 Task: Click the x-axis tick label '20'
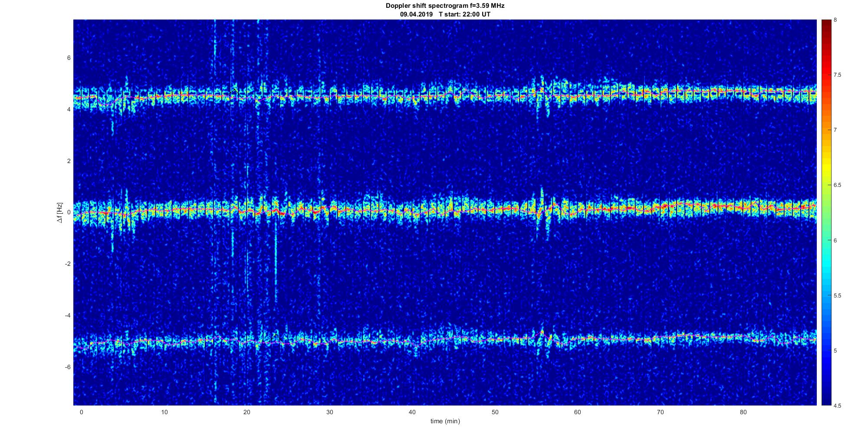pos(247,412)
